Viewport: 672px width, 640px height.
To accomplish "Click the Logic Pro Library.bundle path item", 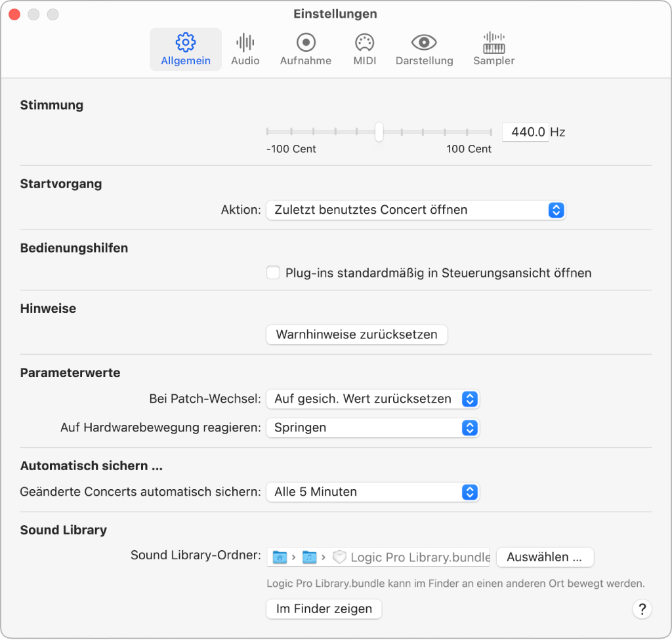I will 419,557.
